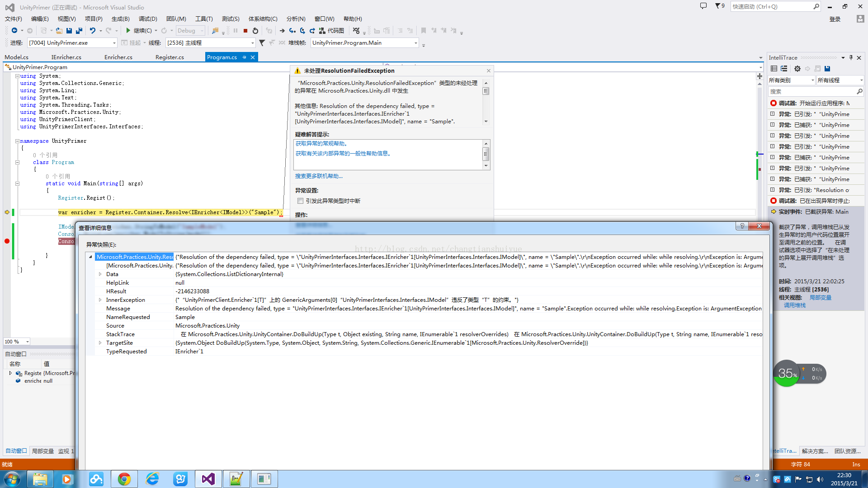
Task: Open Google Chrome from the taskbar
Action: [x=124, y=479]
